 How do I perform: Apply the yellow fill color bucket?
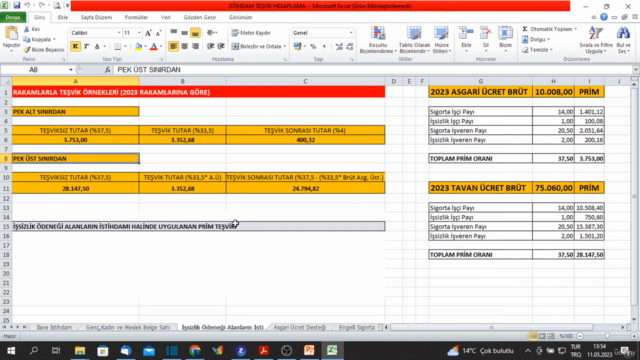pos(138,47)
